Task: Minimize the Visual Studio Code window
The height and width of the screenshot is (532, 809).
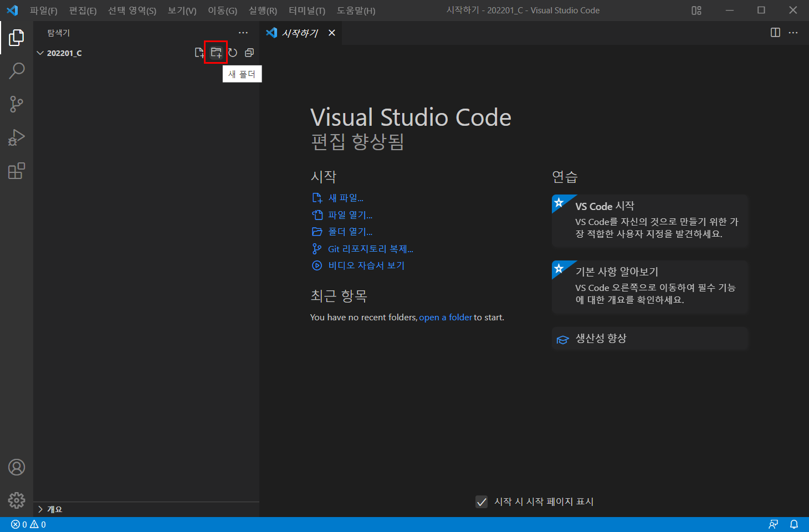Action: (730, 10)
